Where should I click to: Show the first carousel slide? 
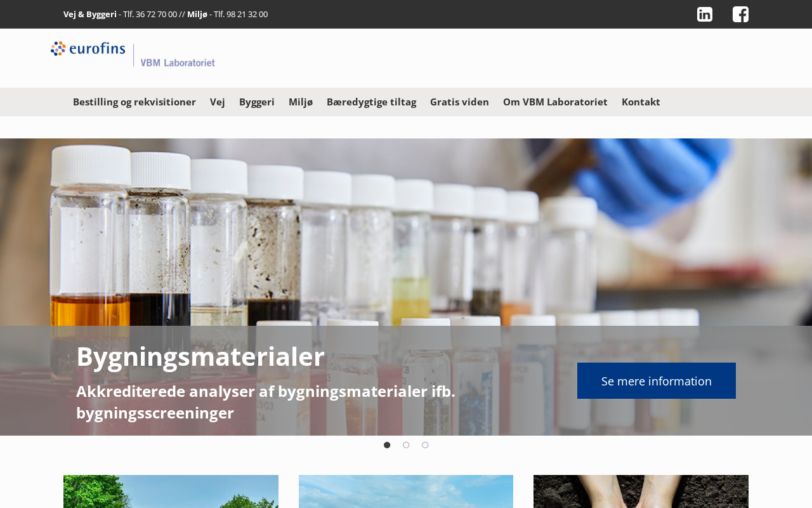pyautogui.click(x=387, y=445)
